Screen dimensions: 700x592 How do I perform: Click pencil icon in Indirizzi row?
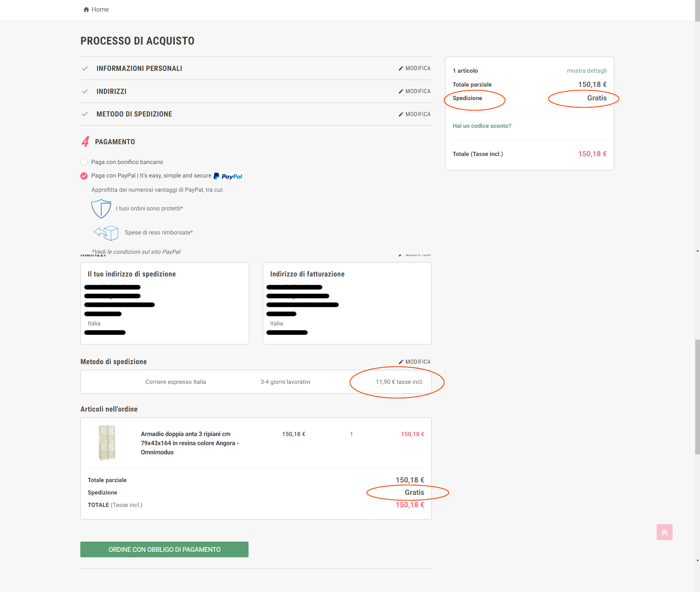401,91
